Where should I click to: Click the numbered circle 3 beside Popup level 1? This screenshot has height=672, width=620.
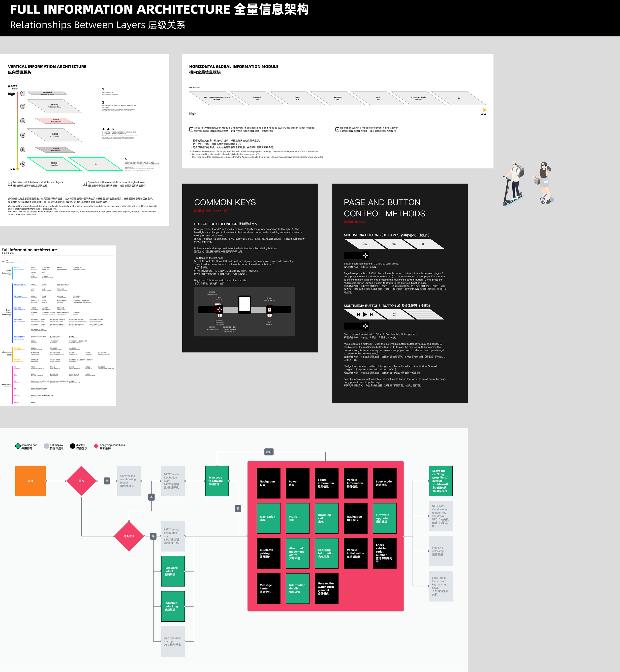click(23, 121)
